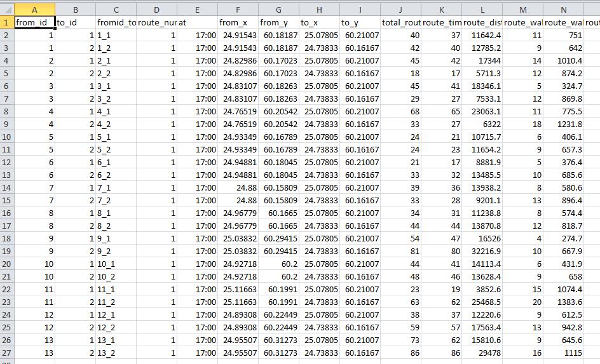Viewport: 600px width, 364px height.
Task: Click from_x 25.03832 in row 18
Action: (238, 239)
